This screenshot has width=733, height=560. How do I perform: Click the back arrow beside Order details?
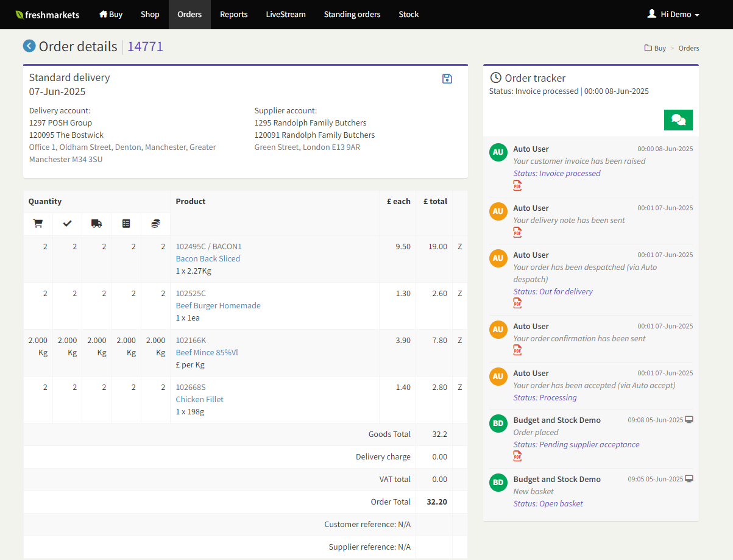(x=29, y=46)
